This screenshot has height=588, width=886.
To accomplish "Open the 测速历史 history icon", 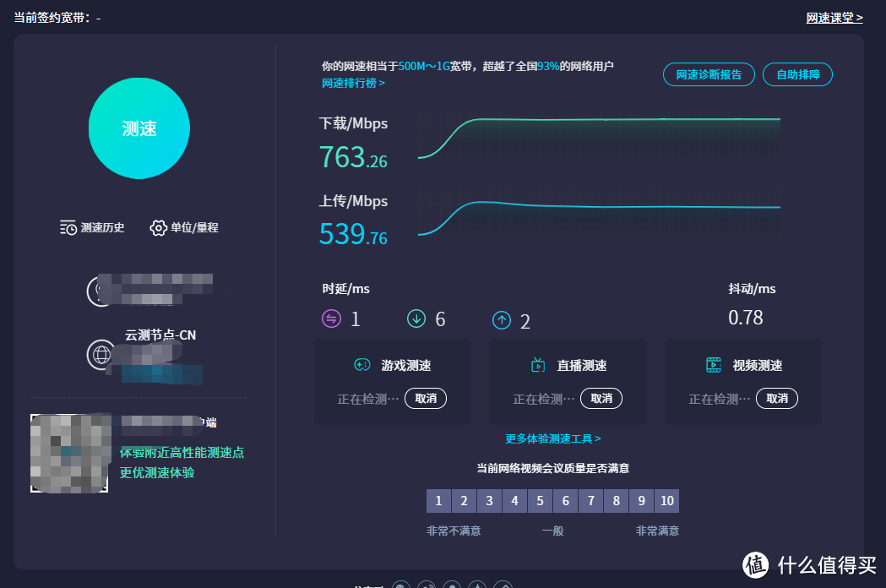I will [68, 227].
